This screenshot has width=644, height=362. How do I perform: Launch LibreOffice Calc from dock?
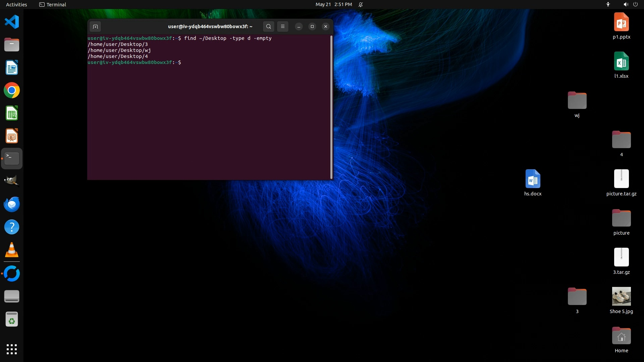pos(12,113)
